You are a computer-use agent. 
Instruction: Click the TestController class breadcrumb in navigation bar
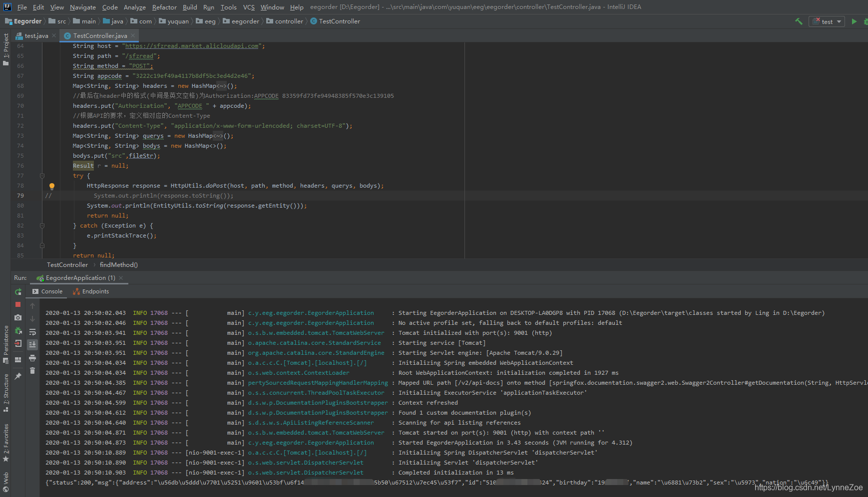(x=335, y=21)
